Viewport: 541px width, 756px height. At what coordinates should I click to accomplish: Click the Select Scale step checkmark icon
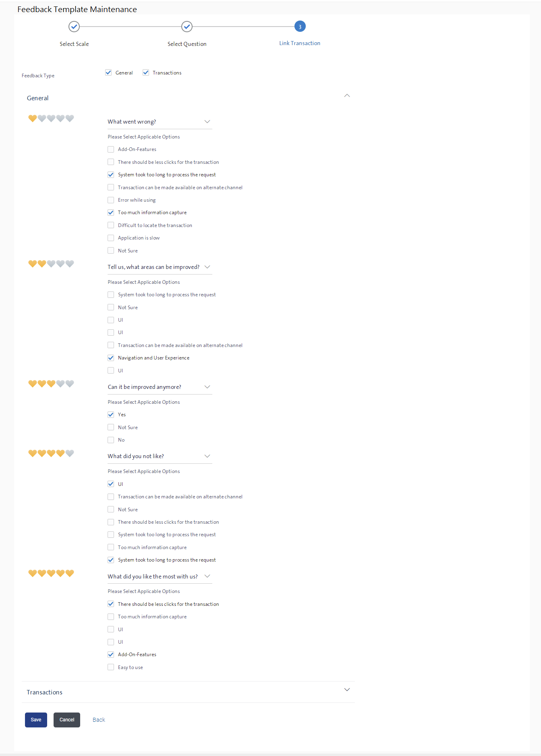(74, 27)
